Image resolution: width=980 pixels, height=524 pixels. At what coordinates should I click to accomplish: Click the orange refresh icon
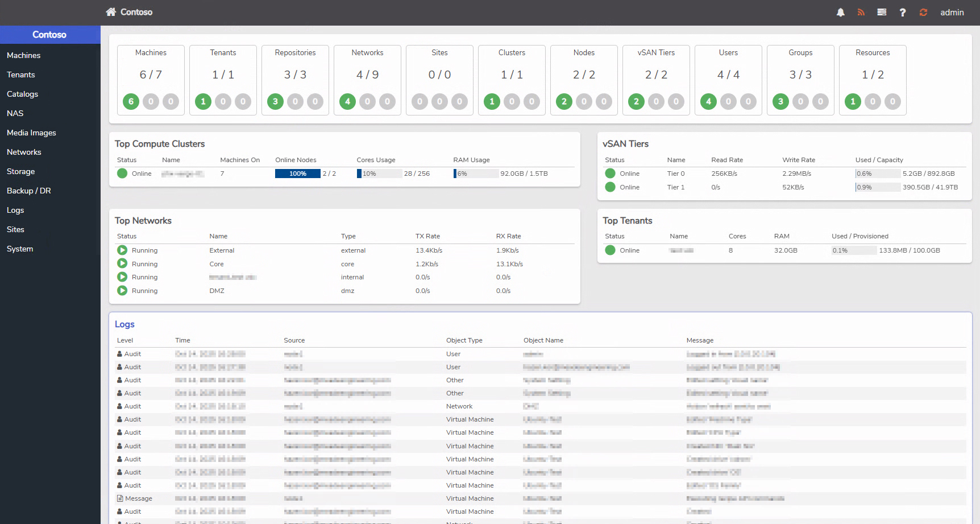(x=923, y=13)
